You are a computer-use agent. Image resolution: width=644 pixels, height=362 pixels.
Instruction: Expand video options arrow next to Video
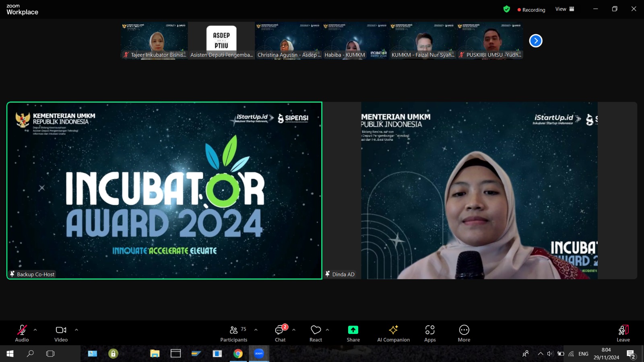76,330
